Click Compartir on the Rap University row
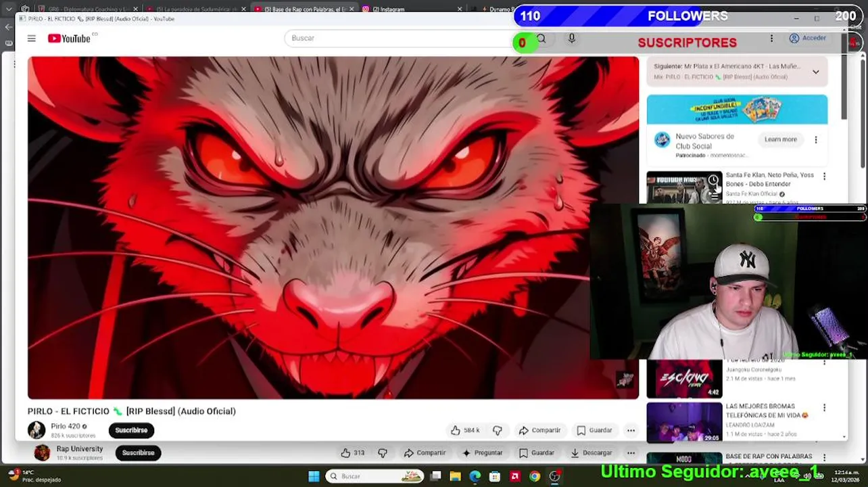The height and width of the screenshot is (487, 868). point(425,453)
